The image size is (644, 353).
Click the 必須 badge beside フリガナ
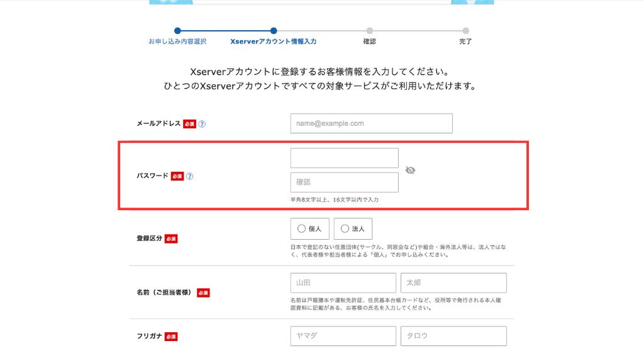click(171, 337)
